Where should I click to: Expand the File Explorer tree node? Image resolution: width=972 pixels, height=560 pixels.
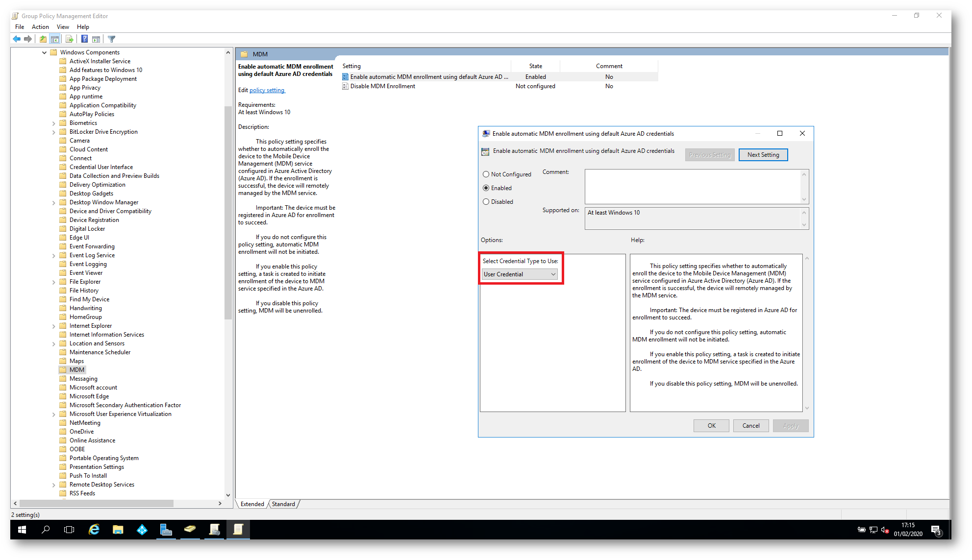[53, 282]
